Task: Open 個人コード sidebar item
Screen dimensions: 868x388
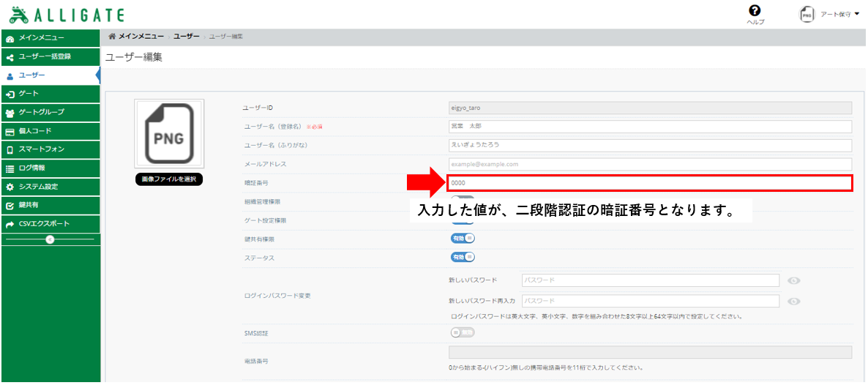Action: tap(50, 131)
